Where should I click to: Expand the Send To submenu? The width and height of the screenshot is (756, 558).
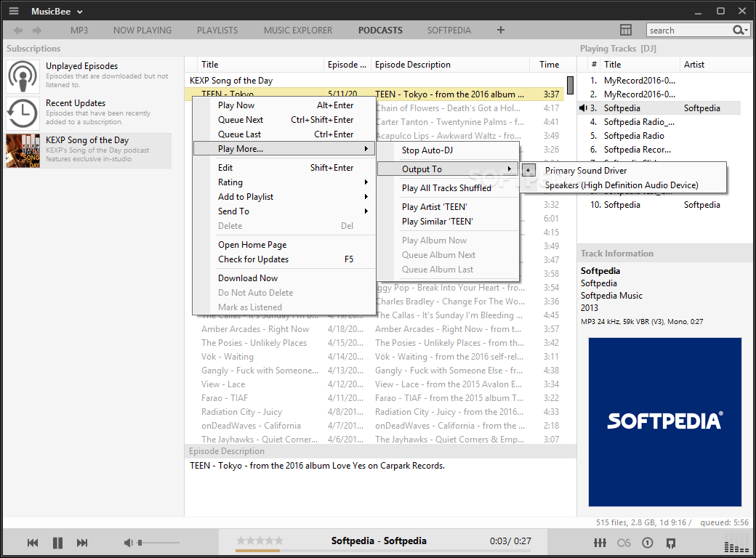284,211
